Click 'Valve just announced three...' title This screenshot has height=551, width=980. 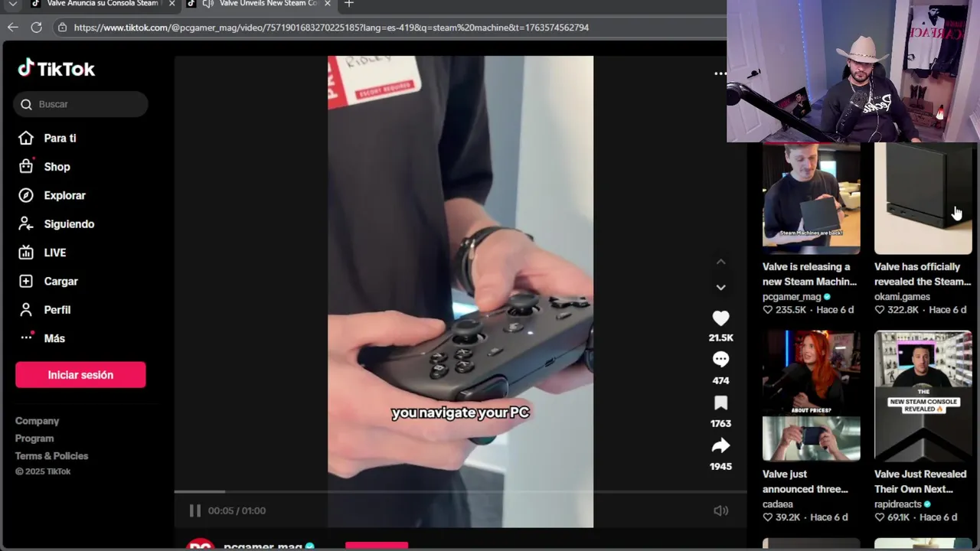tap(805, 481)
